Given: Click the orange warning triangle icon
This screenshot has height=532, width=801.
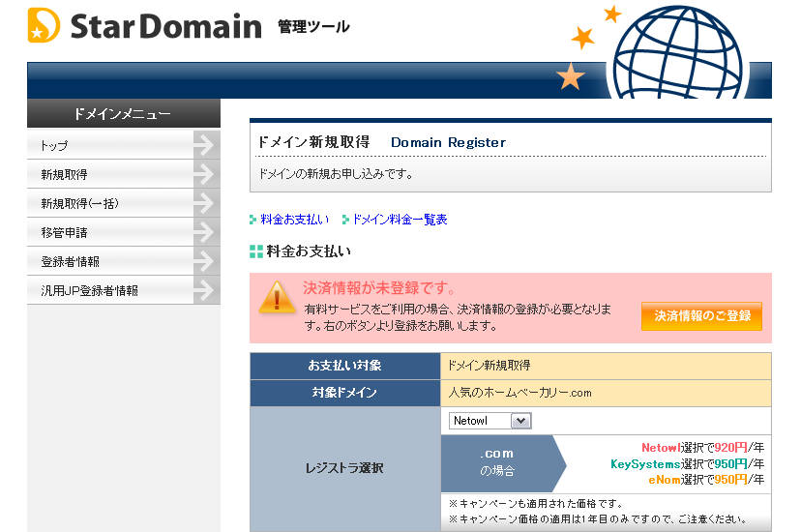Looking at the screenshot, I should click(x=277, y=297).
